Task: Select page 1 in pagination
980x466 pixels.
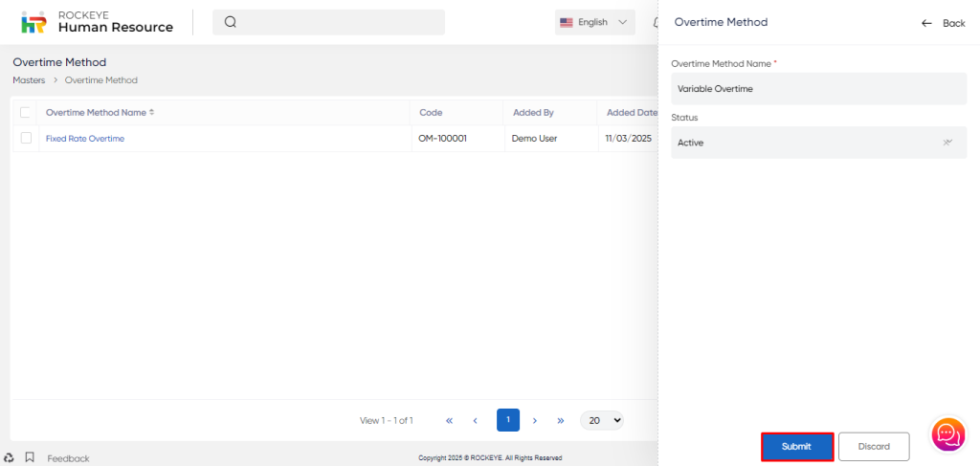Action: click(508, 420)
